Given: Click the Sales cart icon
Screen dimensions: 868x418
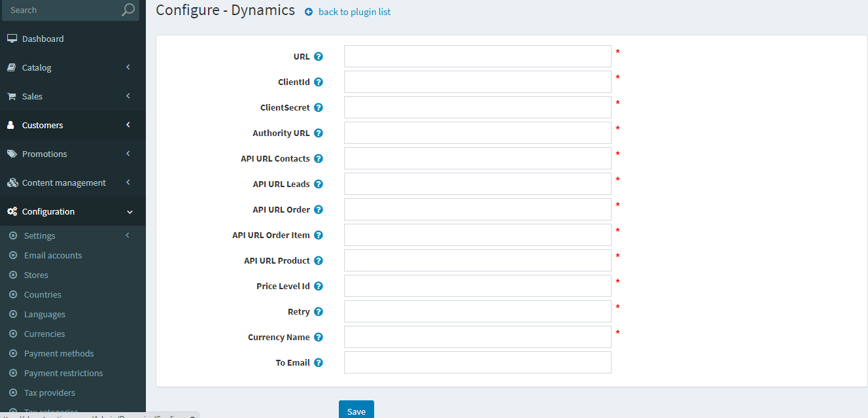Looking at the screenshot, I should [12, 96].
